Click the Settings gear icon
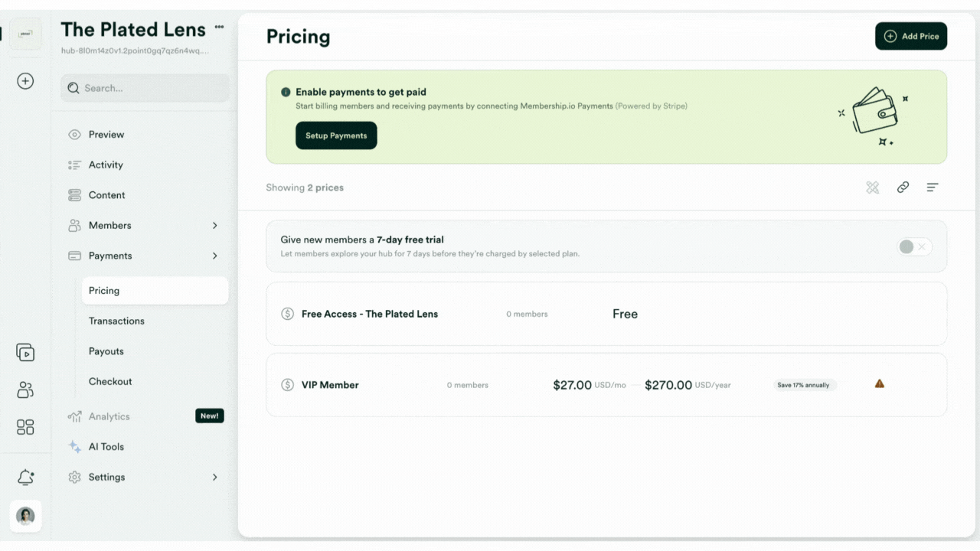This screenshot has width=980, height=551. 74,478
